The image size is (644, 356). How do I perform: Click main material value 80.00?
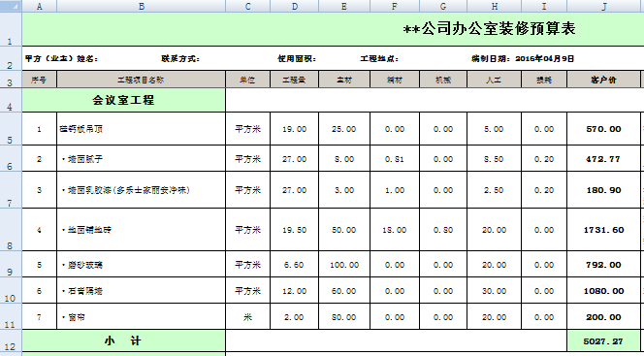tap(344, 316)
